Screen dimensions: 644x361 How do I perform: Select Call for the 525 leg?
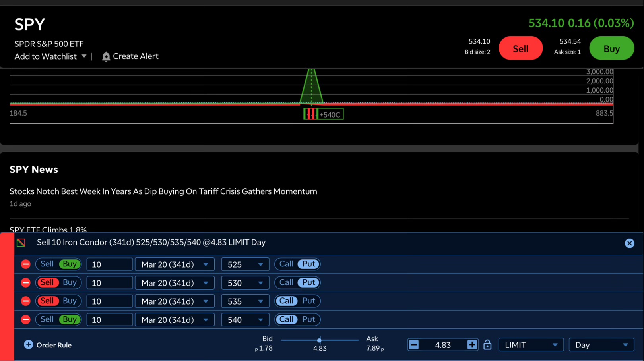click(286, 264)
